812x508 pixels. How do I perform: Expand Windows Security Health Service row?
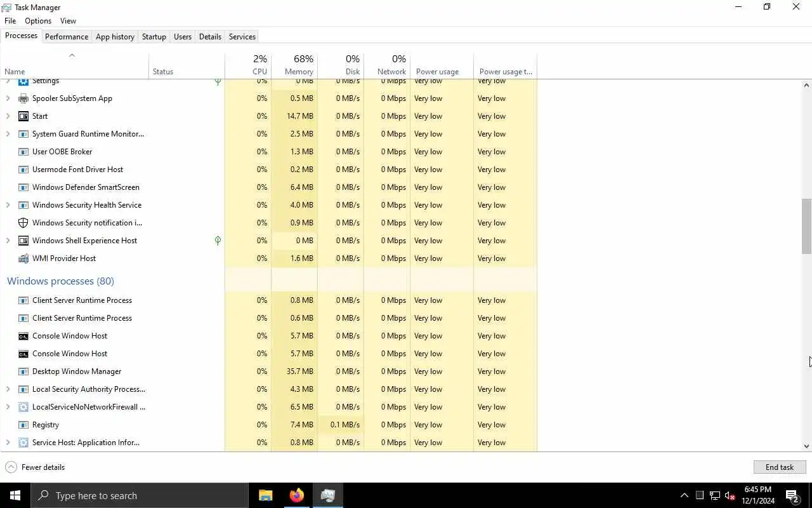pyautogui.click(x=8, y=205)
